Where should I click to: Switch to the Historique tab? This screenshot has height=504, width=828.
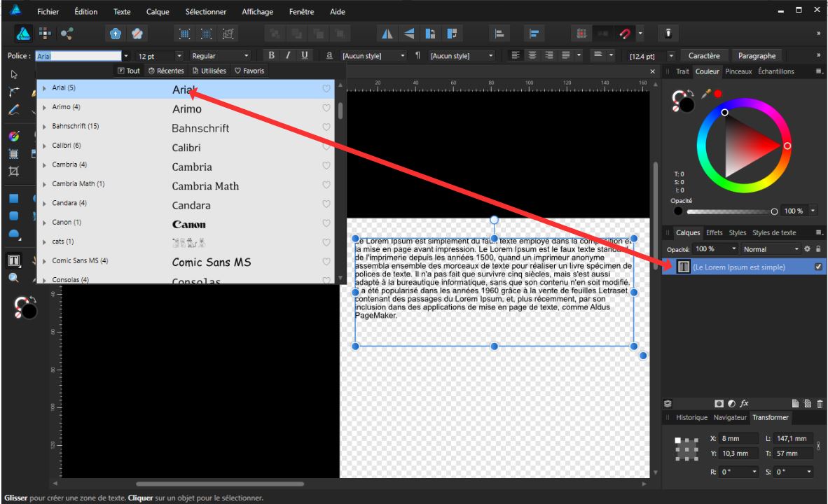pos(692,417)
